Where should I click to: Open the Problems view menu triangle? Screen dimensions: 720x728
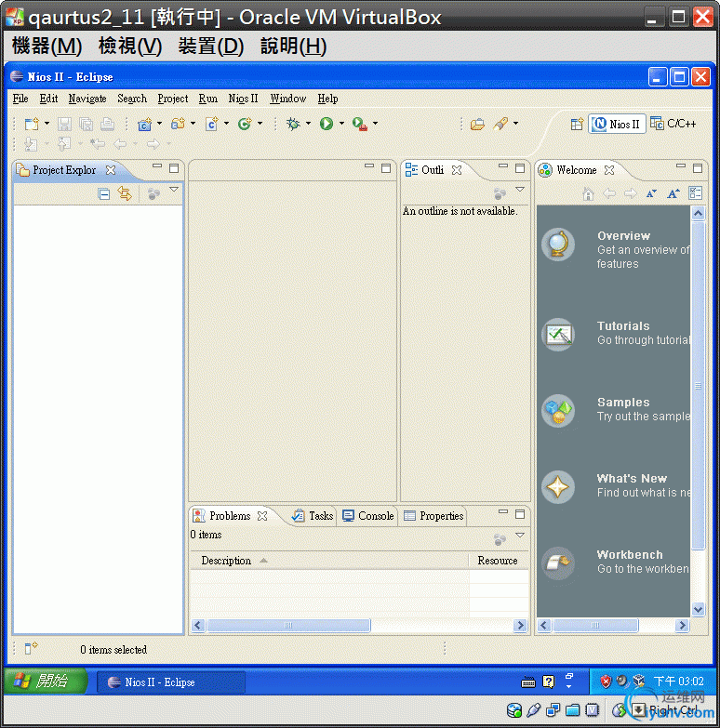pos(520,536)
